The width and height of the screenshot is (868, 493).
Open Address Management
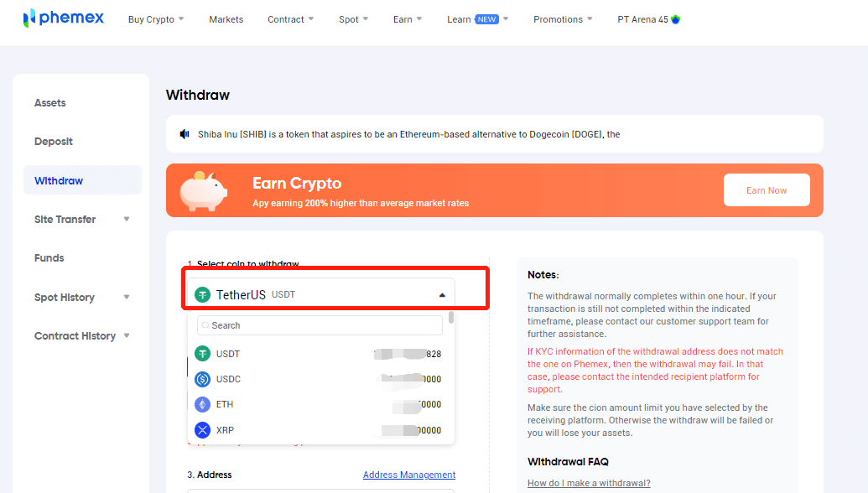pyautogui.click(x=408, y=475)
